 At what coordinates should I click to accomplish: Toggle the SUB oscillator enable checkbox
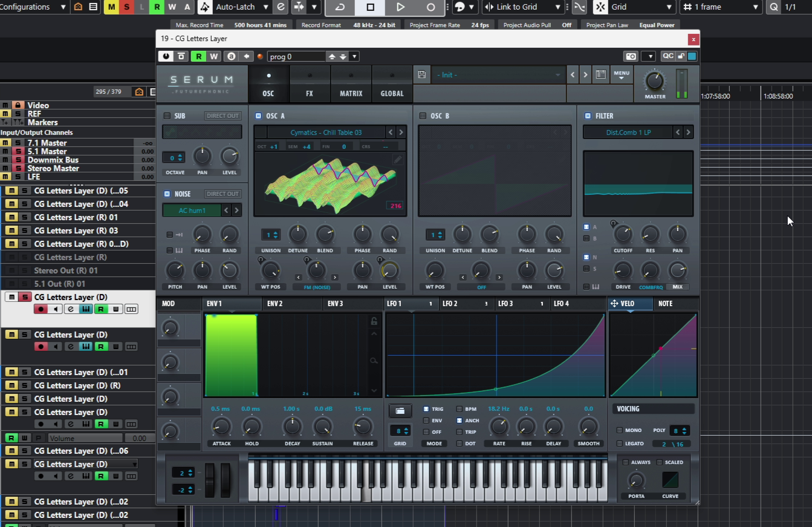[x=167, y=116]
